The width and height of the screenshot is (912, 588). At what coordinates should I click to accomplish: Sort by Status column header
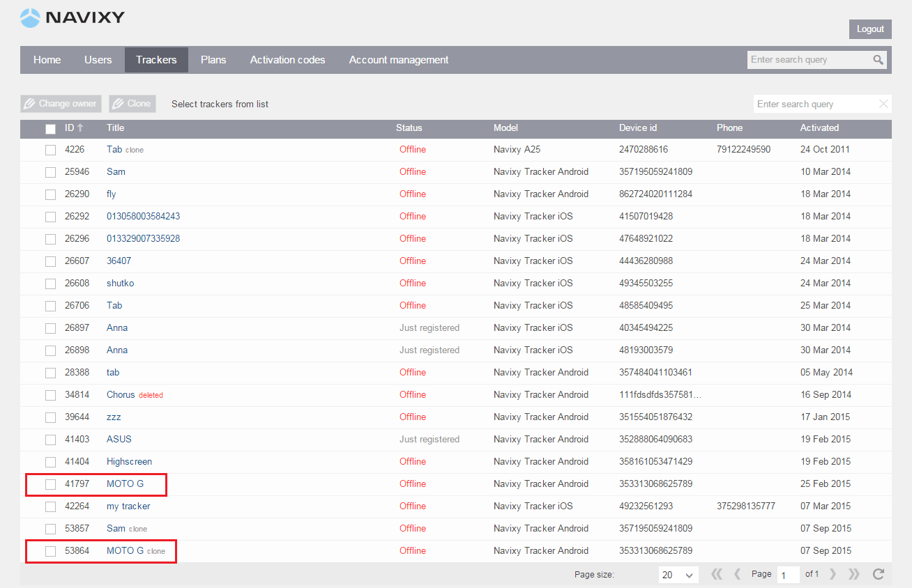(x=409, y=127)
